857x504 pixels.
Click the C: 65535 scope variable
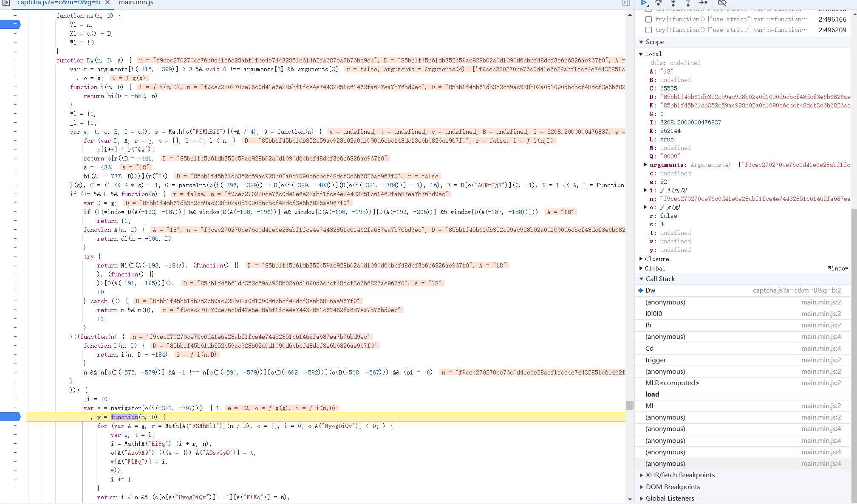(663, 88)
